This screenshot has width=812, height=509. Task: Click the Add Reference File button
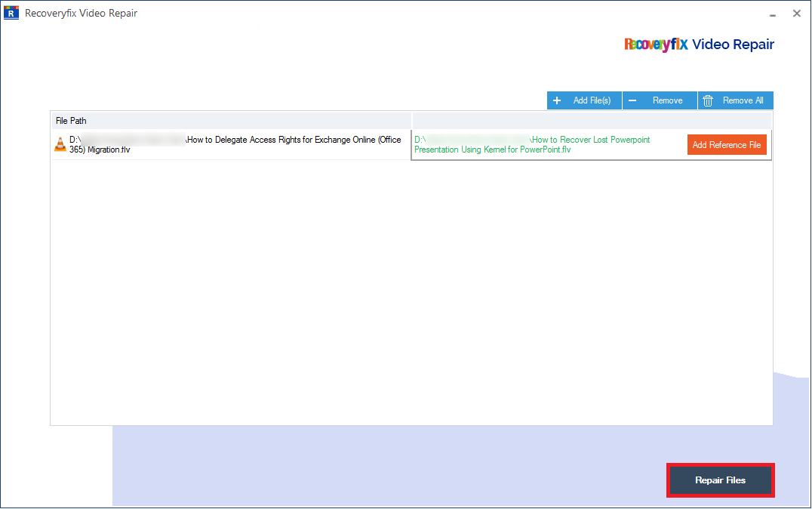pos(727,145)
